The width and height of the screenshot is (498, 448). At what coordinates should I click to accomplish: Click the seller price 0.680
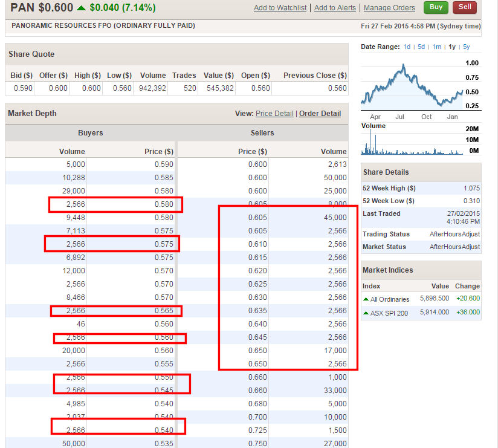click(x=257, y=404)
